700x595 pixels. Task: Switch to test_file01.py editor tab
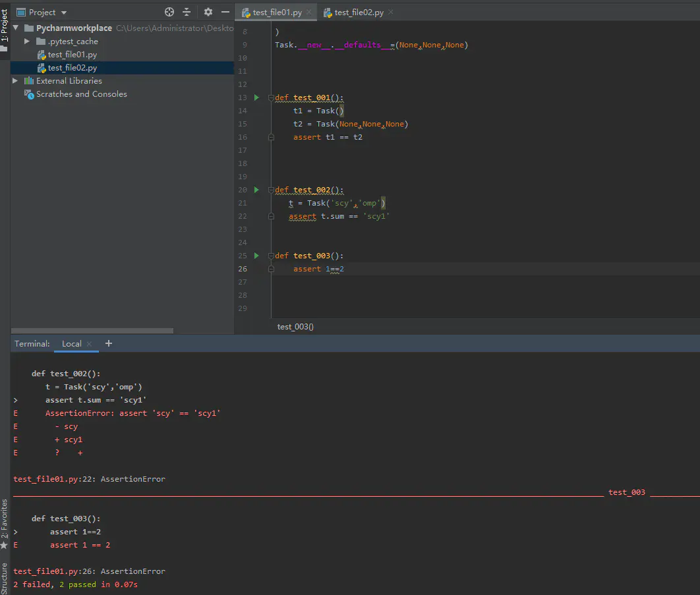point(277,13)
